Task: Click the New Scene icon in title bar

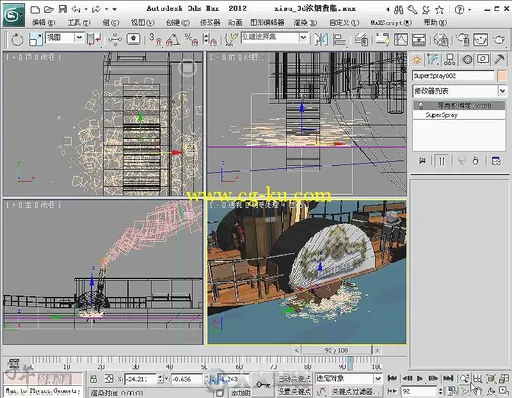Action: point(35,9)
